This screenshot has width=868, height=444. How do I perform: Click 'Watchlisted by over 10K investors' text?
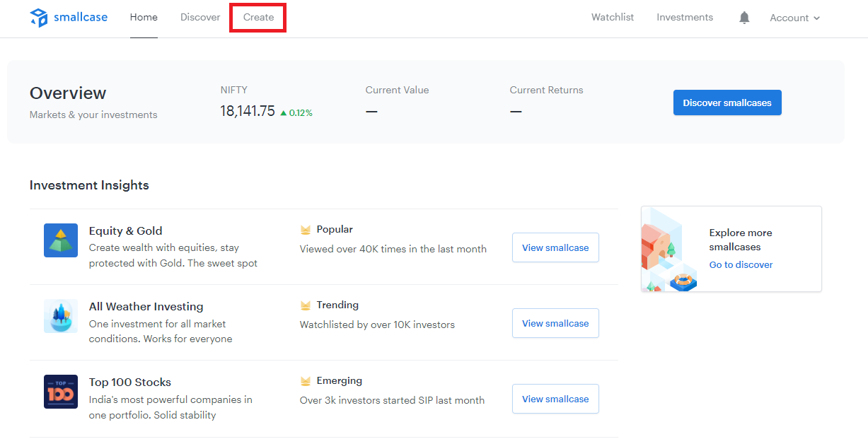coord(377,325)
